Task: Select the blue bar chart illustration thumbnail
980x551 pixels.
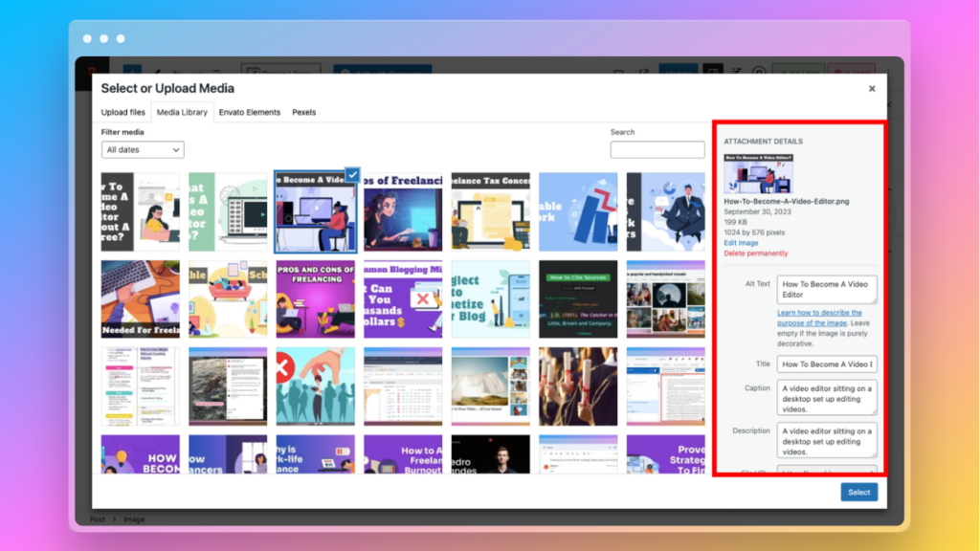Action: [577, 211]
